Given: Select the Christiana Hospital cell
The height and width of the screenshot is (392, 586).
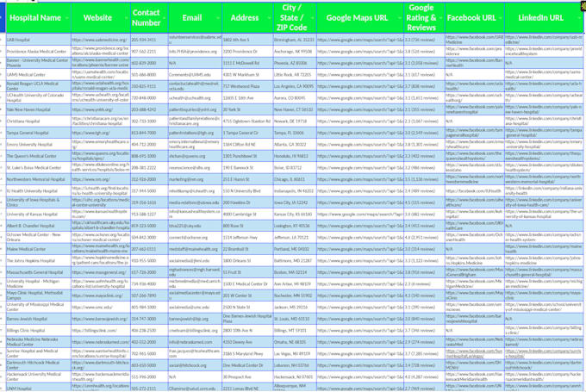Looking at the screenshot, I should pyautogui.click(x=38, y=121).
